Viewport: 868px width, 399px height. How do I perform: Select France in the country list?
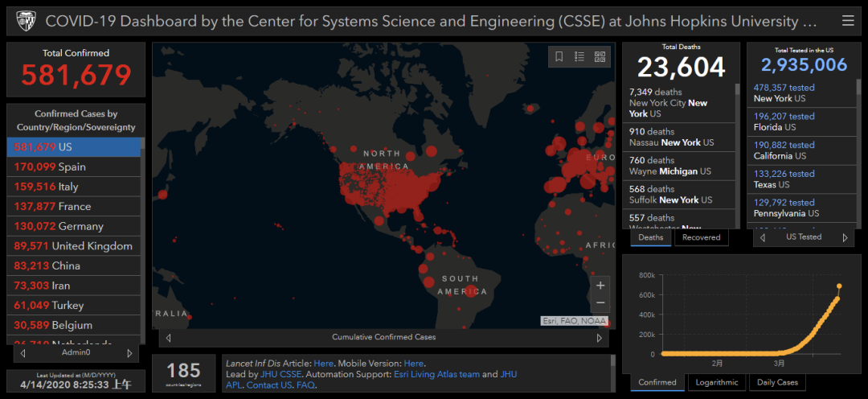pos(74,206)
